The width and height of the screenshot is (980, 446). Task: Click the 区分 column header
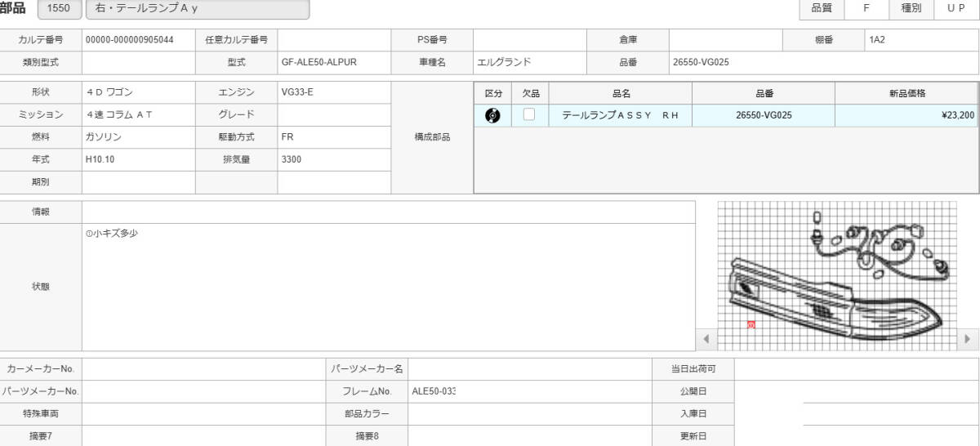493,94
